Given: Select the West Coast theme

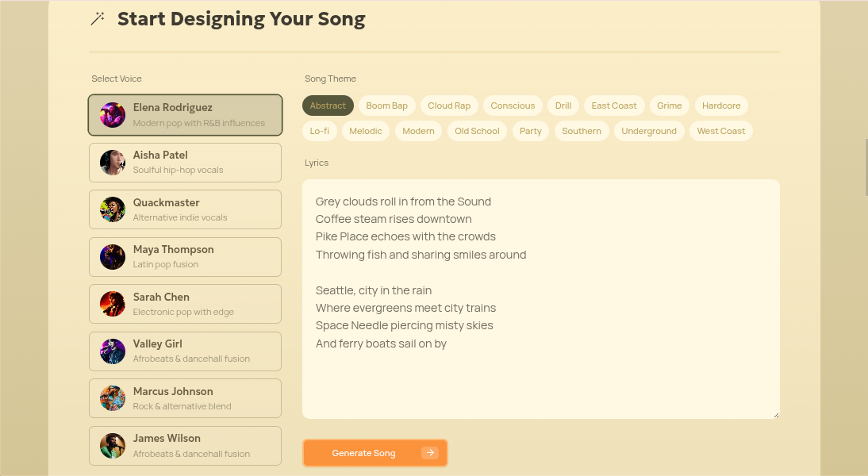Looking at the screenshot, I should click(720, 130).
